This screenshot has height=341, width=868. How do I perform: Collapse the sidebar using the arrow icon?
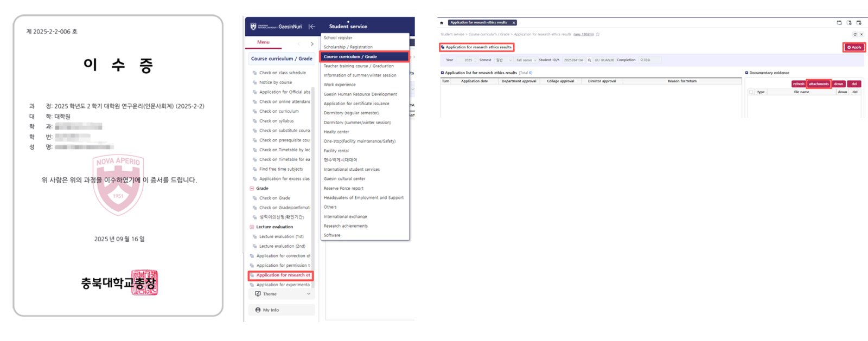point(312,26)
